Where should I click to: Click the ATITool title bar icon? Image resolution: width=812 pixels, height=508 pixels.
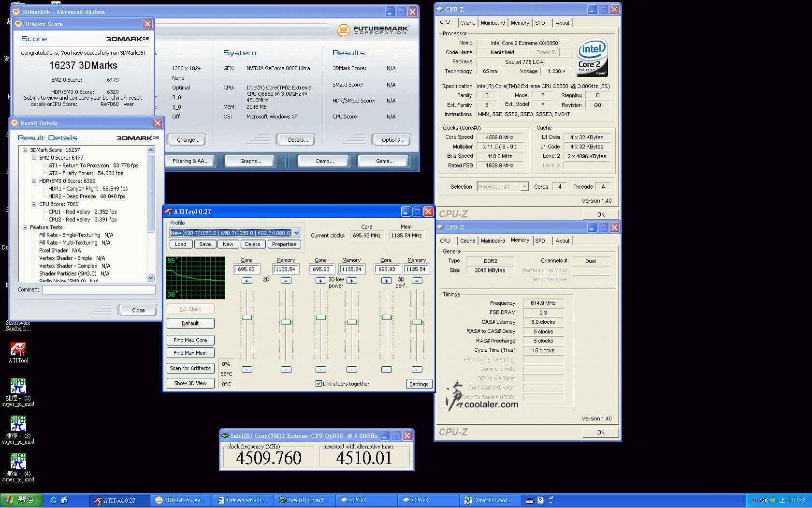coord(168,211)
